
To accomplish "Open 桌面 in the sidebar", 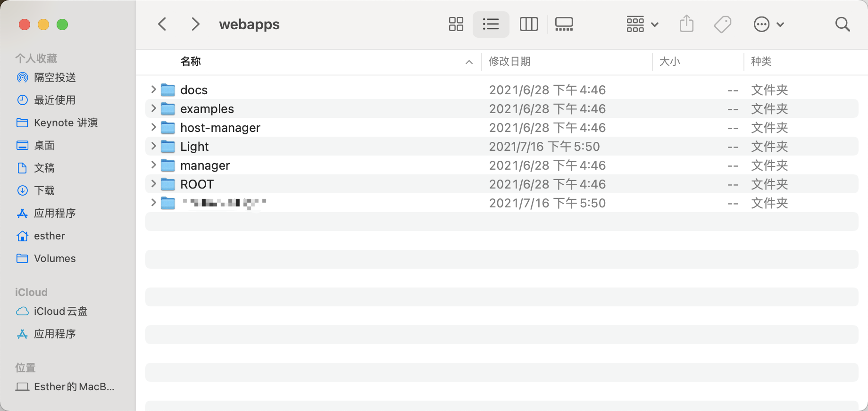I will click(36, 145).
